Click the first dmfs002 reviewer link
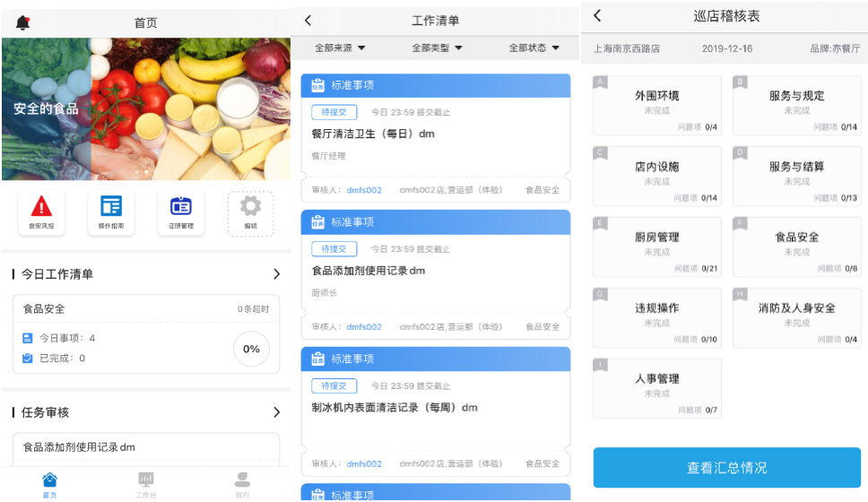The width and height of the screenshot is (868, 502). point(364,190)
